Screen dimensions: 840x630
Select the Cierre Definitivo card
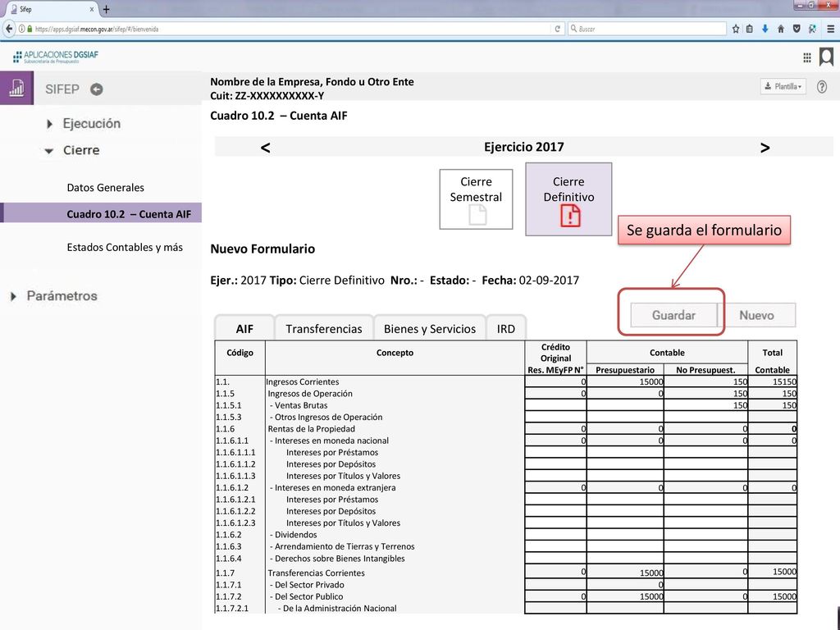tap(568, 199)
